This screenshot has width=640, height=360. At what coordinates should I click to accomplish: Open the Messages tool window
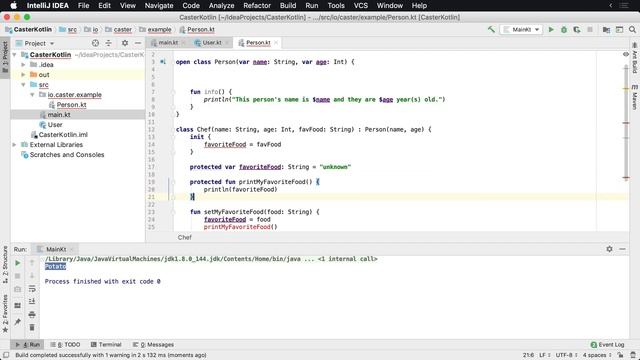(x=153, y=344)
